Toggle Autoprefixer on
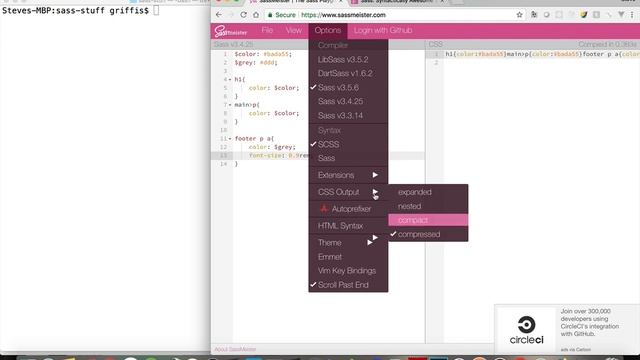The height and width of the screenshot is (360, 640). click(x=348, y=209)
